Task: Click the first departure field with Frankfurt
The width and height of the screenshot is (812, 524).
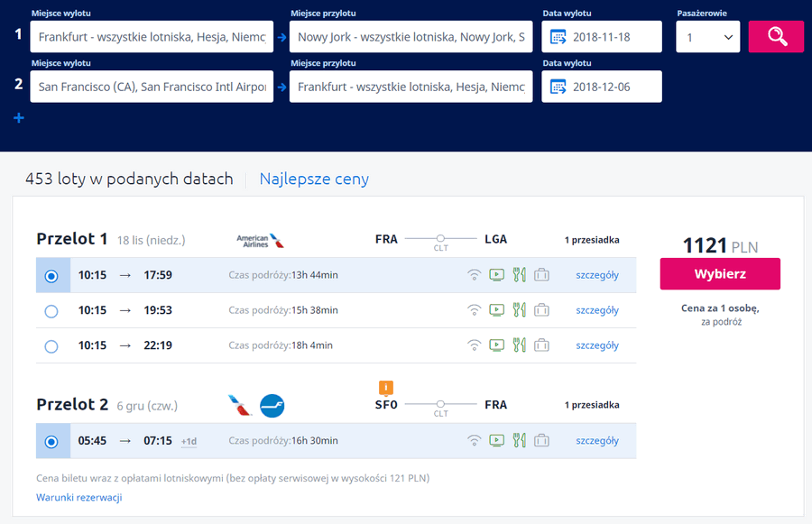Action: 152,37
